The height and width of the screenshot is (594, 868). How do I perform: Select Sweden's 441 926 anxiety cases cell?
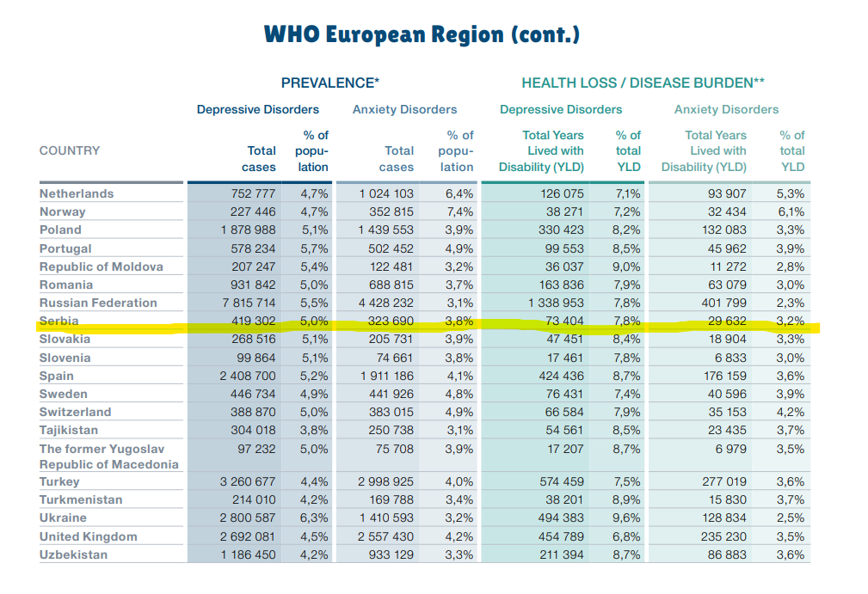(391, 395)
